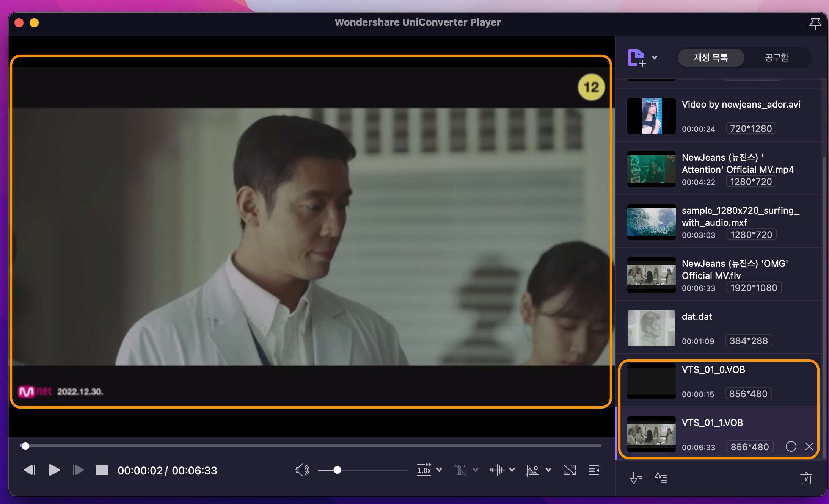Click the 'Video by newjeans_ador.avi' title

click(741, 104)
